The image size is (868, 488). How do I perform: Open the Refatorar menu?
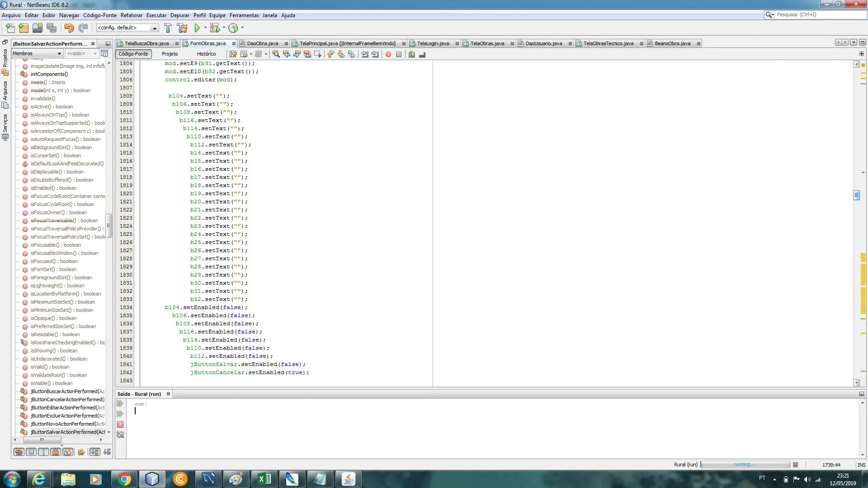(x=131, y=15)
